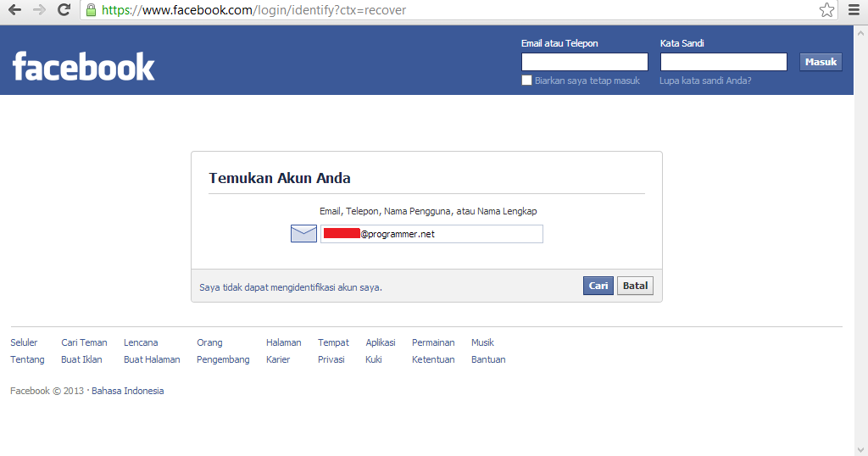Change language via Bahasa Indonesia link

click(127, 391)
